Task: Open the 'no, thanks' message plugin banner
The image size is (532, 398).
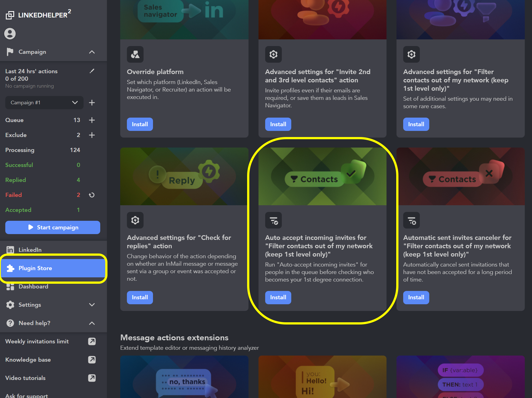Action: pos(184,377)
